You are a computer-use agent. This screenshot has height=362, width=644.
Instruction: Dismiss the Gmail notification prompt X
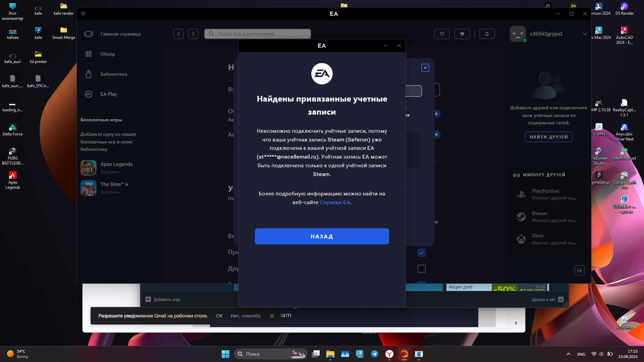pyautogui.click(x=272, y=316)
